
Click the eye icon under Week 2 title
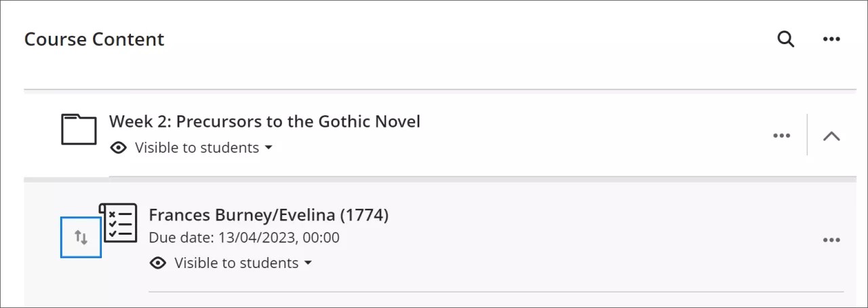(119, 148)
